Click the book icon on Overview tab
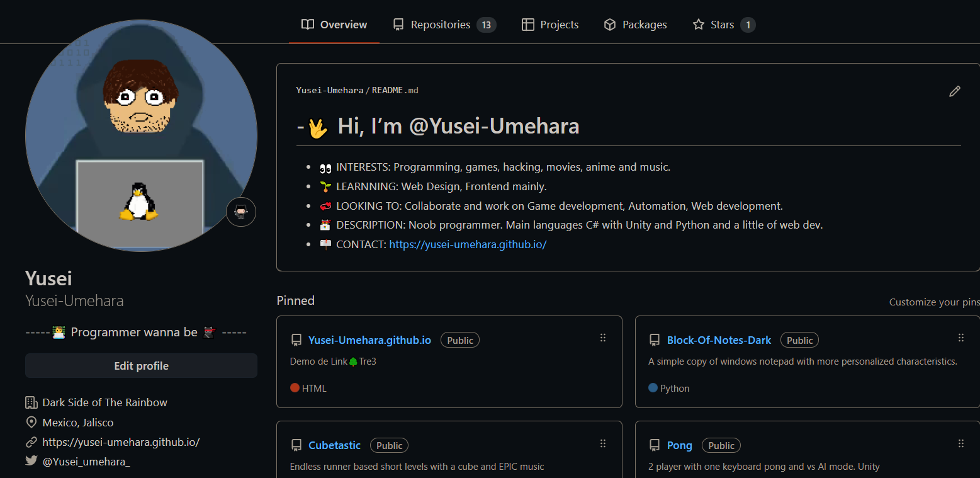 tap(307, 25)
